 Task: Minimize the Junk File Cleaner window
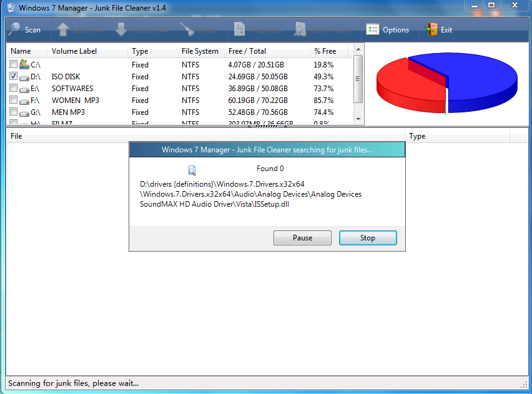point(475,6)
